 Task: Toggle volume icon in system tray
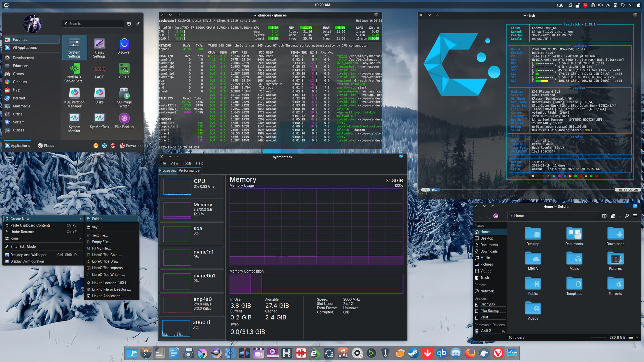600,5
